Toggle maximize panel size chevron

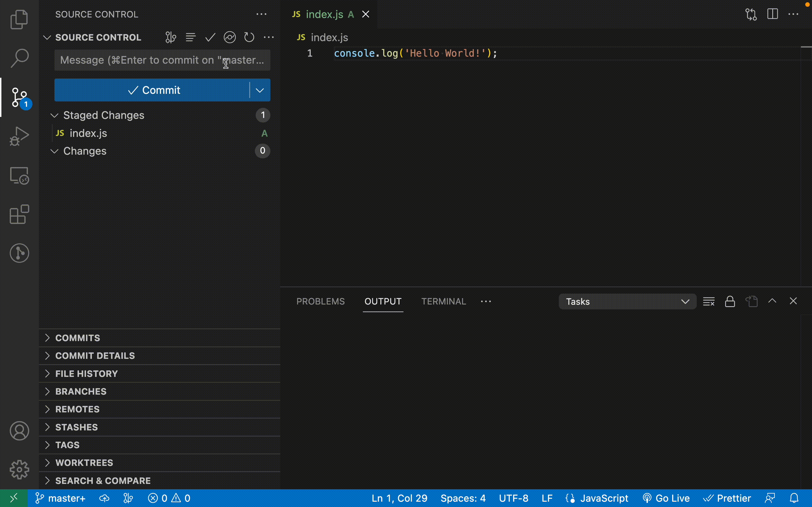point(772,301)
